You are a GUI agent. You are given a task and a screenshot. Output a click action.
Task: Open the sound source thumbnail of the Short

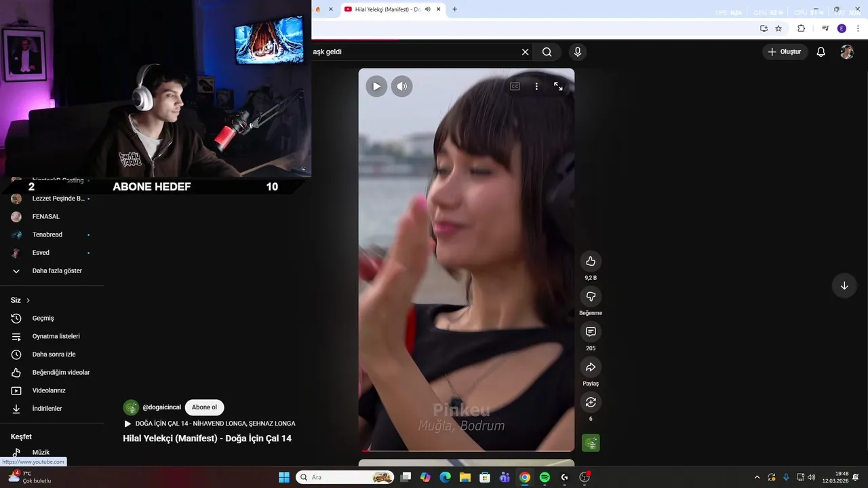click(591, 443)
